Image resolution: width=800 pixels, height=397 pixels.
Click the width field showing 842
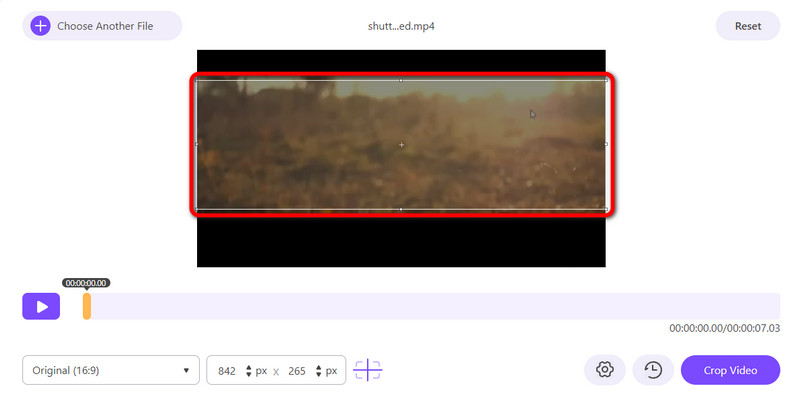pos(227,370)
